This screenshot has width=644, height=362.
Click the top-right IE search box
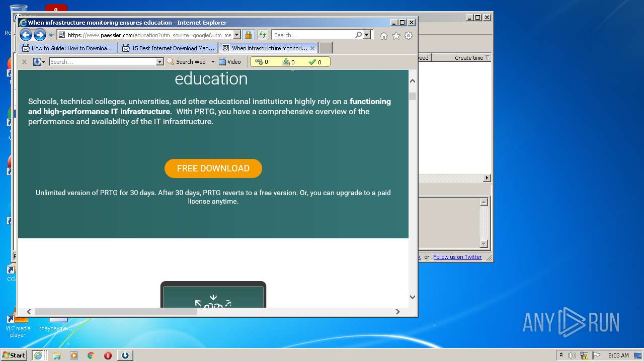(x=313, y=35)
